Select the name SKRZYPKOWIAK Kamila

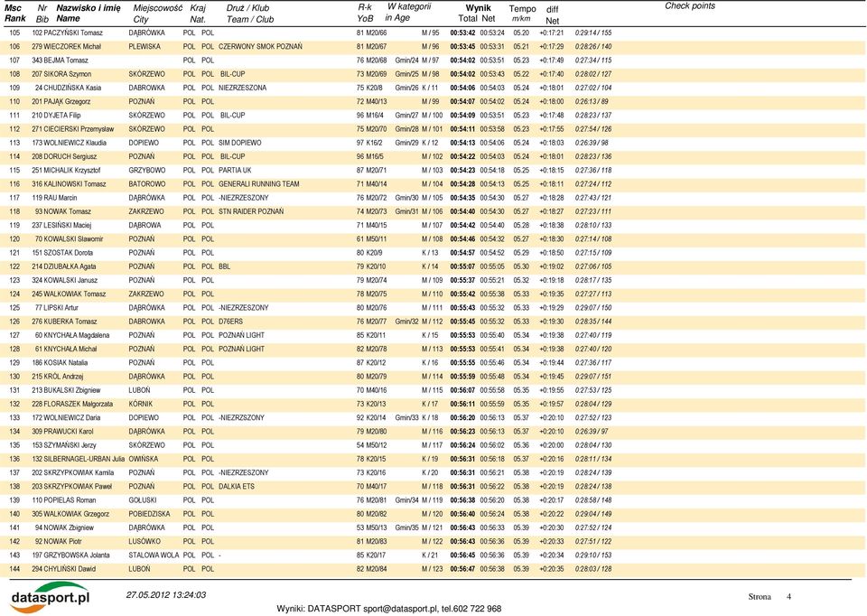tap(79, 472)
